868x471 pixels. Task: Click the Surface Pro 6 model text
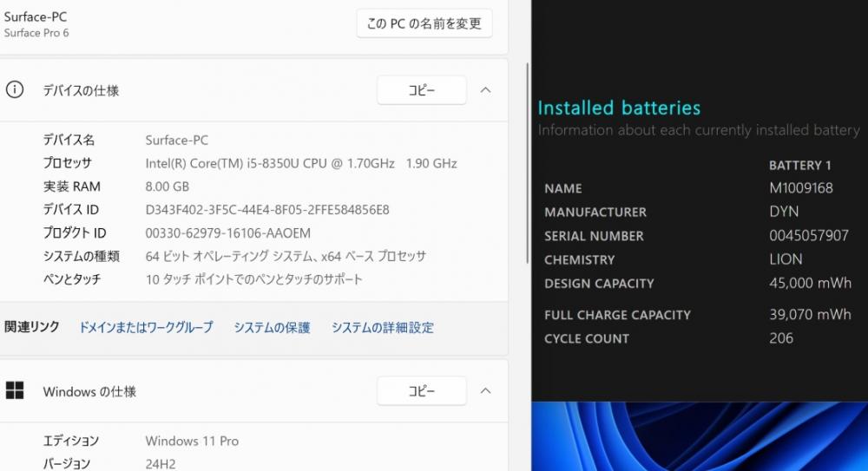36,33
